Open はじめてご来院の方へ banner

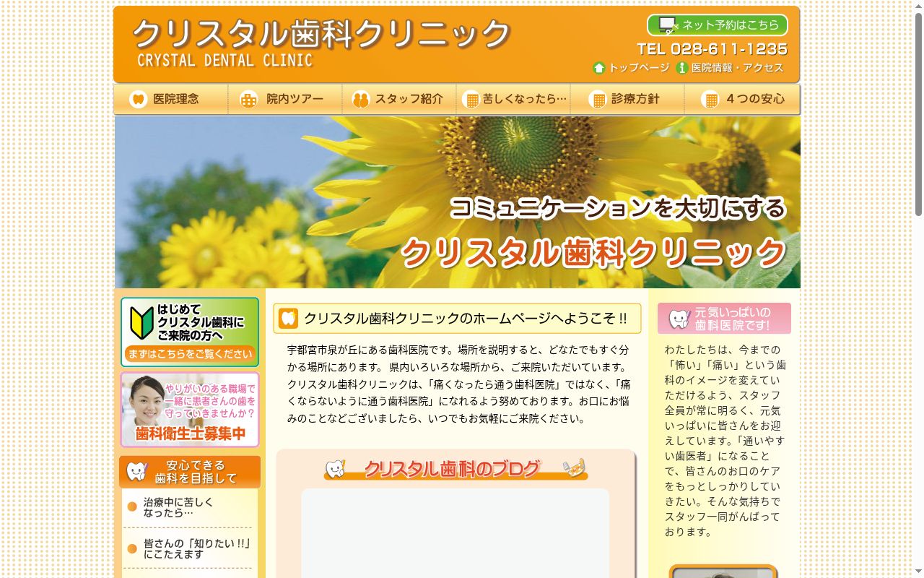[x=190, y=332]
